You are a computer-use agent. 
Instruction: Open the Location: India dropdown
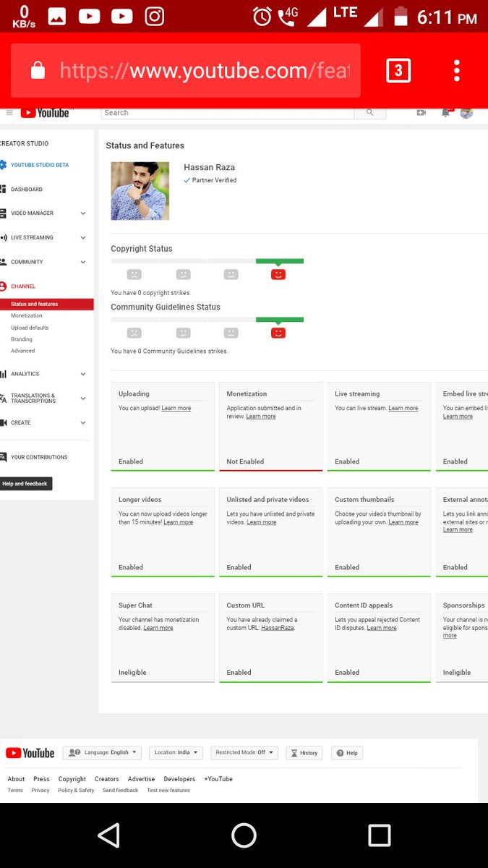click(x=176, y=752)
